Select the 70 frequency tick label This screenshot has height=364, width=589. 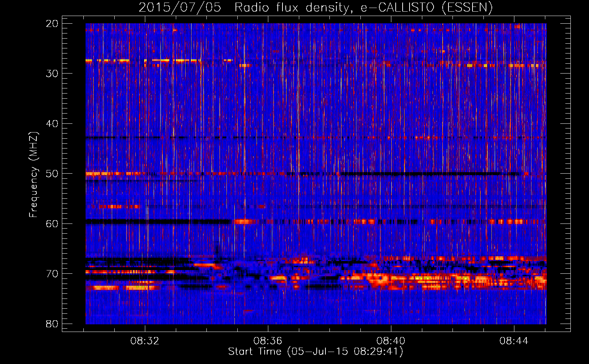tap(52, 274)
